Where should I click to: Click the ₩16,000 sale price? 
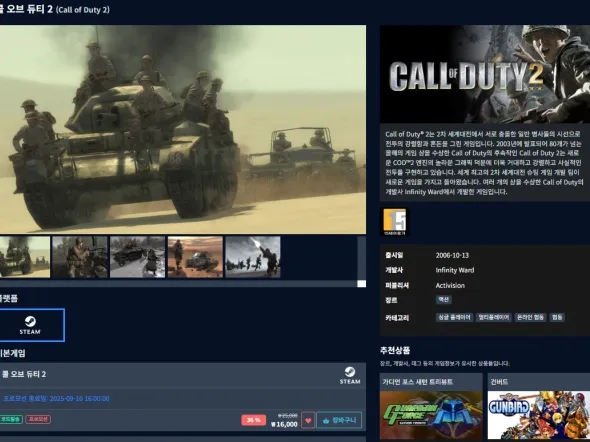(x=284, y=424)
